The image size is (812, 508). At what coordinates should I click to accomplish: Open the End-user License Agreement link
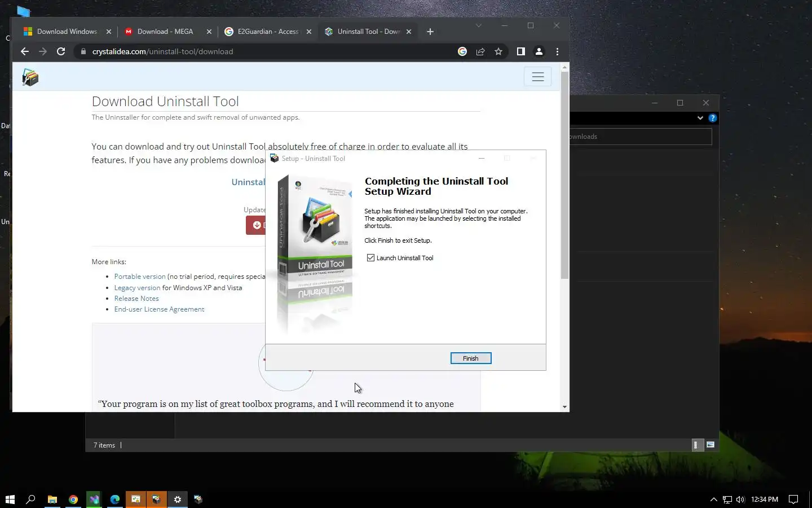[x=159, y=309]
